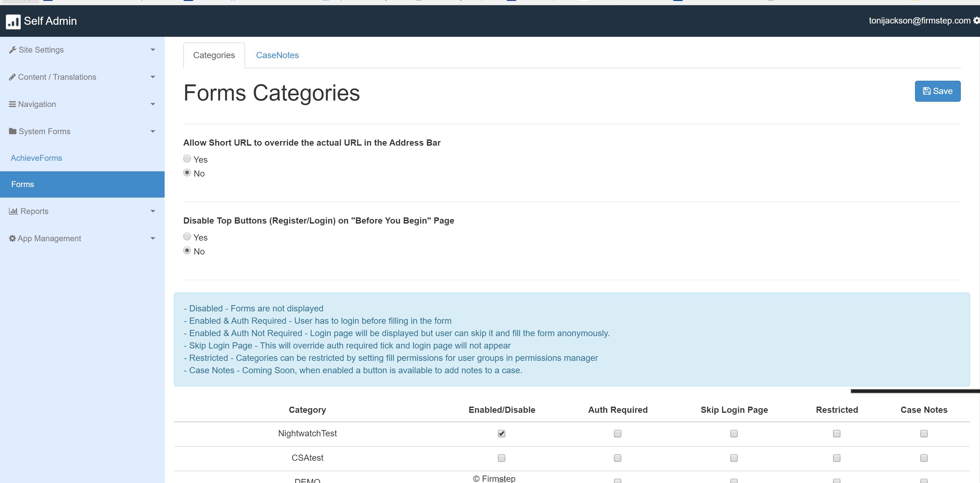Screen dimensions: 980x483
Task: Check Skip Login Page for NightwatchTest
Action: (734, 434)
